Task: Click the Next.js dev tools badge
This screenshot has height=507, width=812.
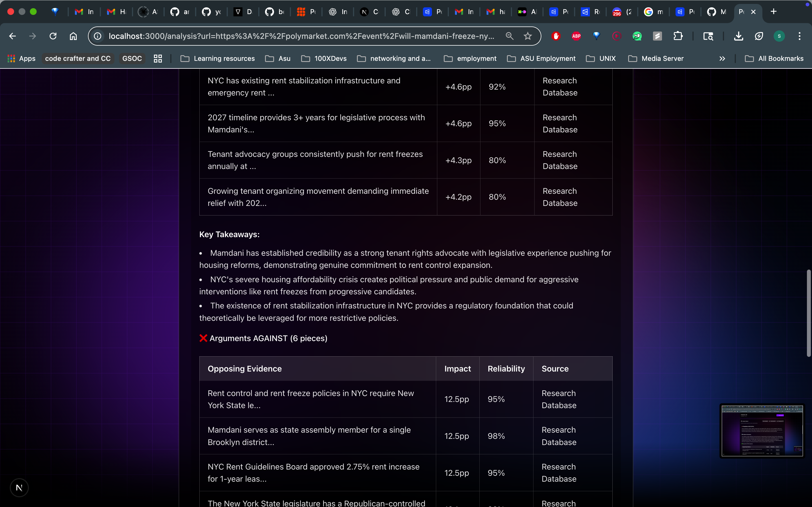Action: point(19,488)
